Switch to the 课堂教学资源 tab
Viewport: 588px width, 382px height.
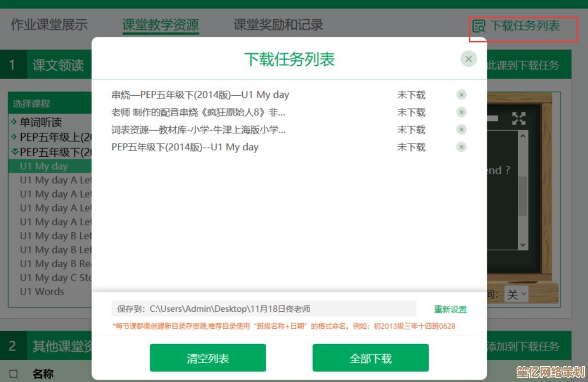(161, 25)
